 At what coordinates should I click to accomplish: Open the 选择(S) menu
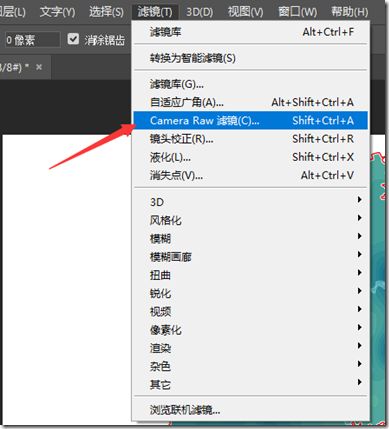(x=106, y=12)
